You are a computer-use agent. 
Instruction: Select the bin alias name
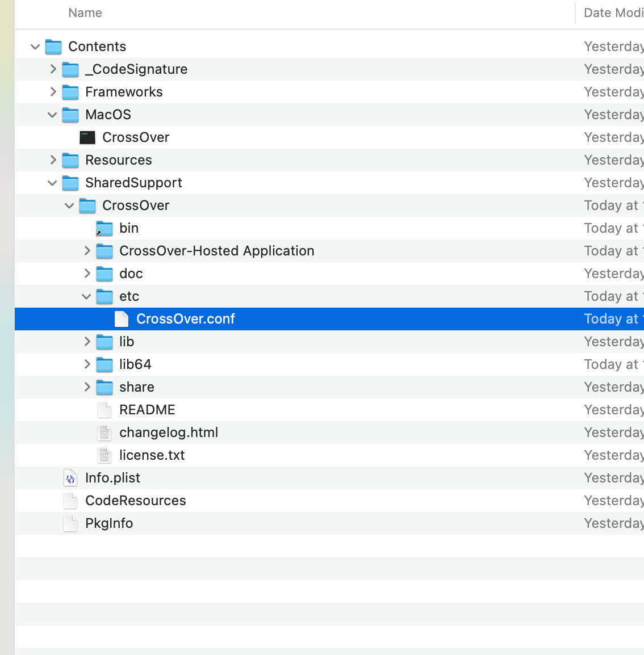[x=129, y=228]
